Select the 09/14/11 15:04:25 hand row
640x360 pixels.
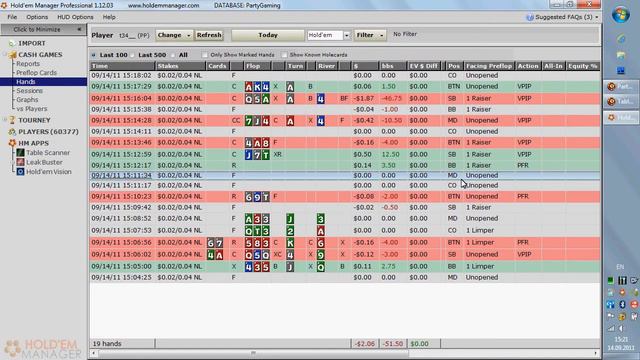pyautogui.click(x=345, y=277)
